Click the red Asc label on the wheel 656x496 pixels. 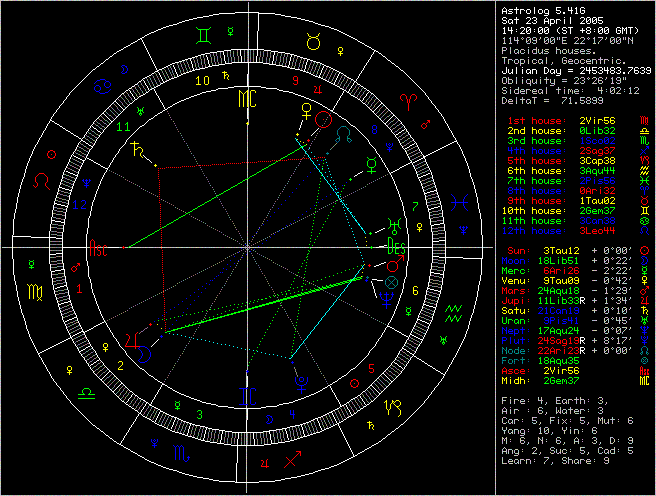pyautogui.click(x=98, y=246)
